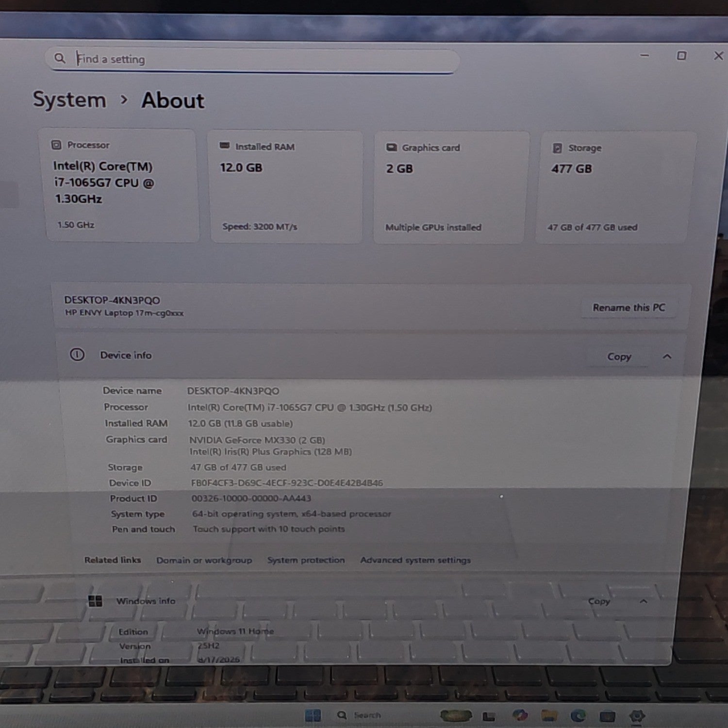The height and width of the screenshot is (728, 728).
Task: Open Task View on the taskbar
Action: 489,716
